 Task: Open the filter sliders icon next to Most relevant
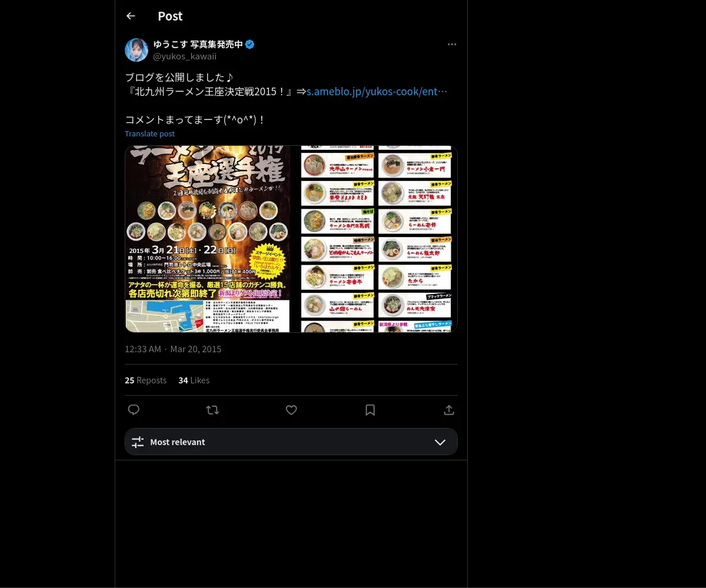[138, 442]
